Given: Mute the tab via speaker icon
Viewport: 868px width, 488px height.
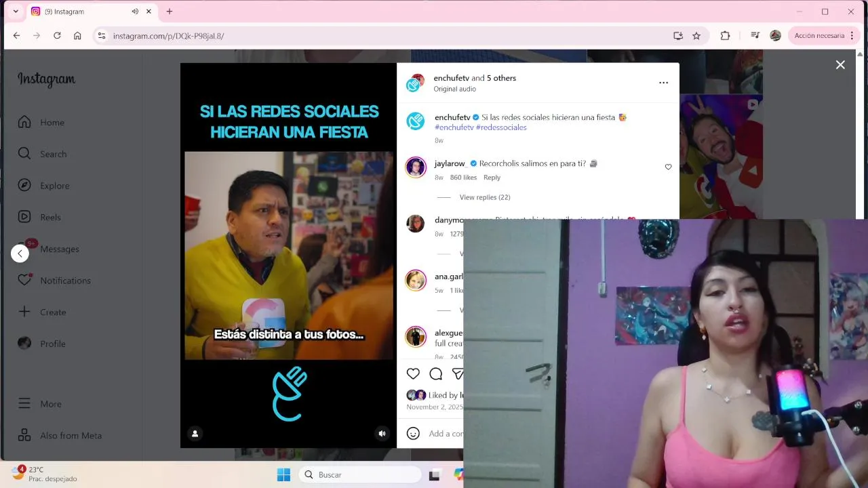Looking at the screenshot, I should click(x=135, y=12).
